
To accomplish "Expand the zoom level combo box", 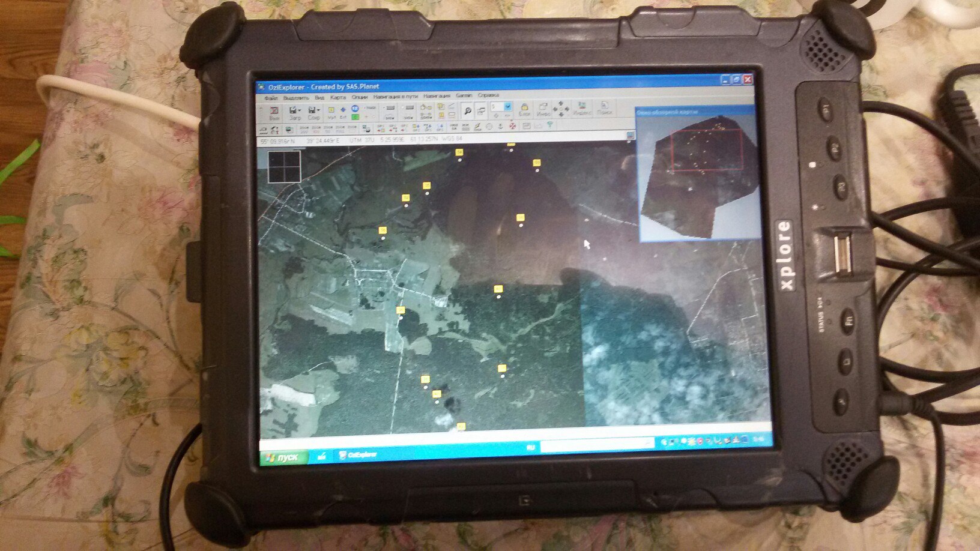I will (x=508, y=107).
